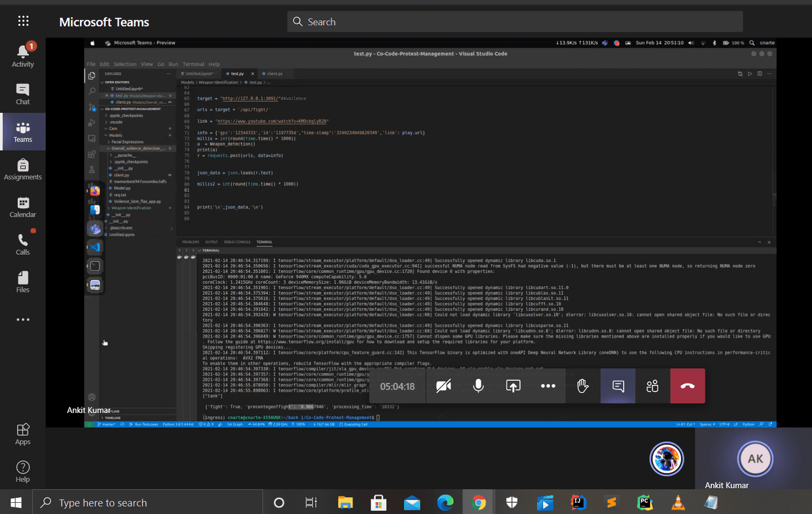Hang up the meeting call
Screen dimensions: 812x514
687,386
